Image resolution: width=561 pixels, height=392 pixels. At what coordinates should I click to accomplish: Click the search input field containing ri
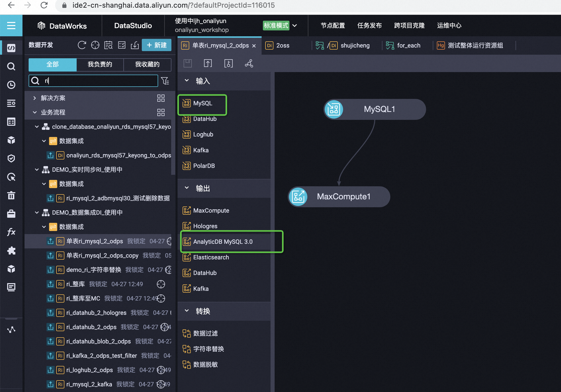(100, 81)
